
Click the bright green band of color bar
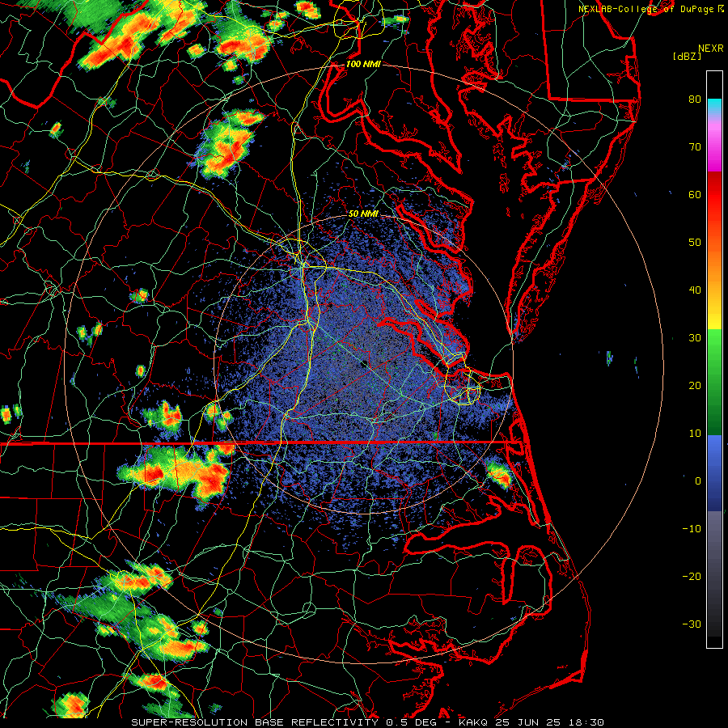pyautogui.click(x=714, y=344)
